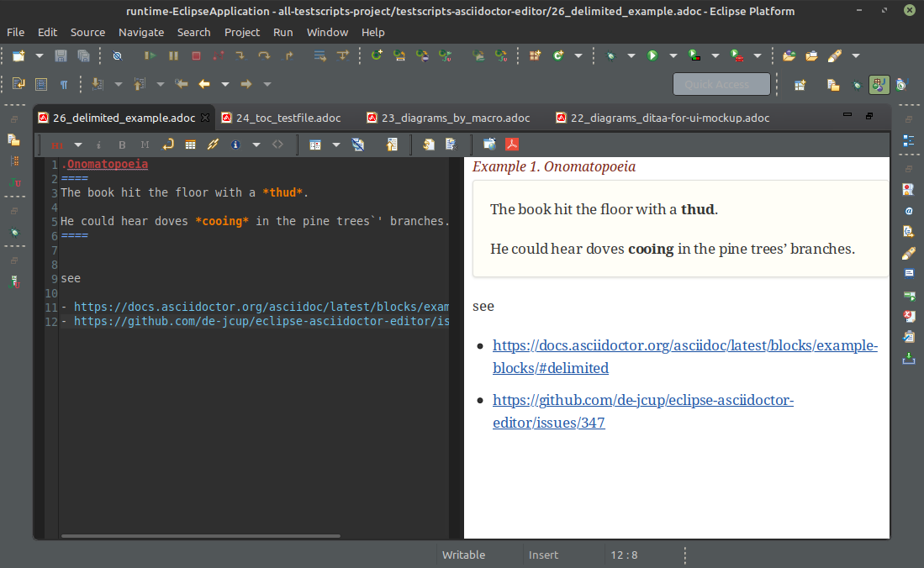Click the angle-brackets code icon
Screen dimensions: 924x568
277,145
